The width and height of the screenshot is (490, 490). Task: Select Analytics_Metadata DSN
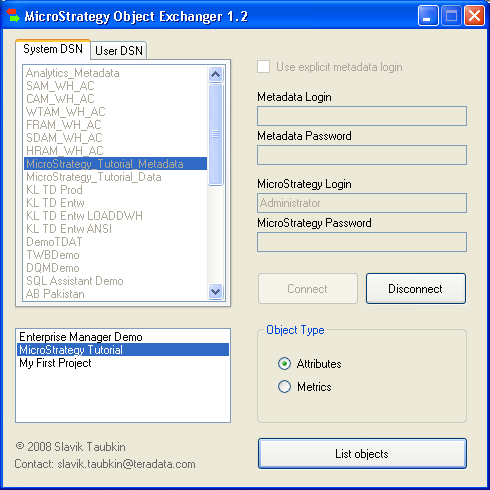coord(115,73)
